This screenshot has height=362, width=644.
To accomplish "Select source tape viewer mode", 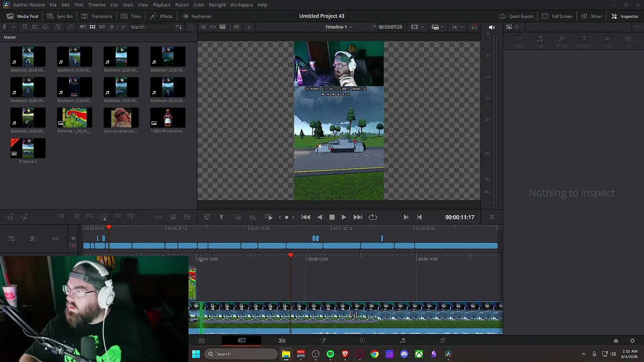I will [213, 27].
